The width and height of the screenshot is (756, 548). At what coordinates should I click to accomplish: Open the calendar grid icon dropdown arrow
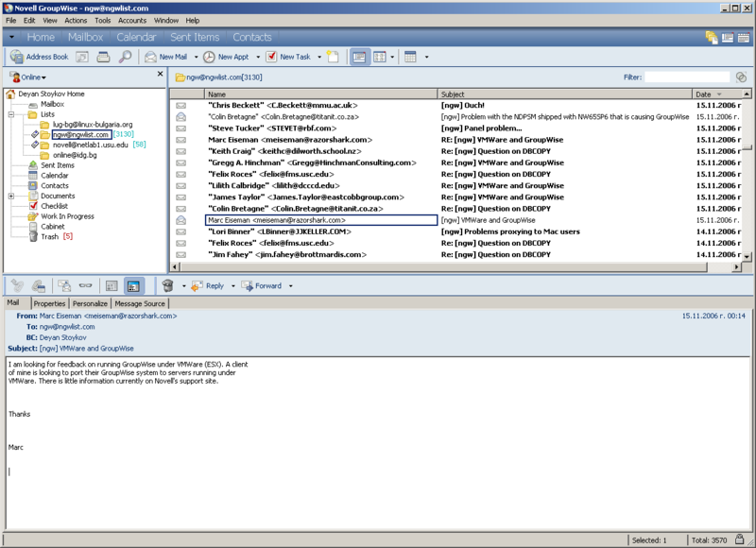(427, 57)
